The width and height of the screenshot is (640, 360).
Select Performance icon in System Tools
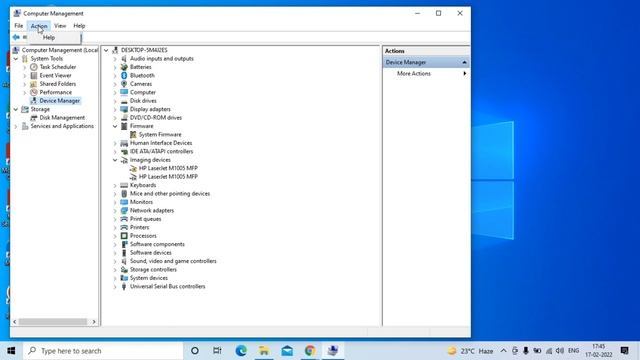click(x=34, y=92)
